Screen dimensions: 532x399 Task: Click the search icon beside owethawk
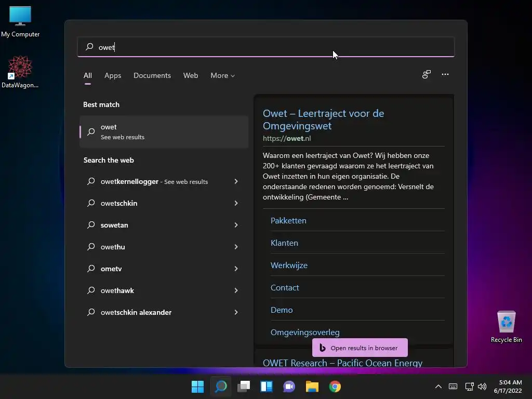(x=91, y=290)
